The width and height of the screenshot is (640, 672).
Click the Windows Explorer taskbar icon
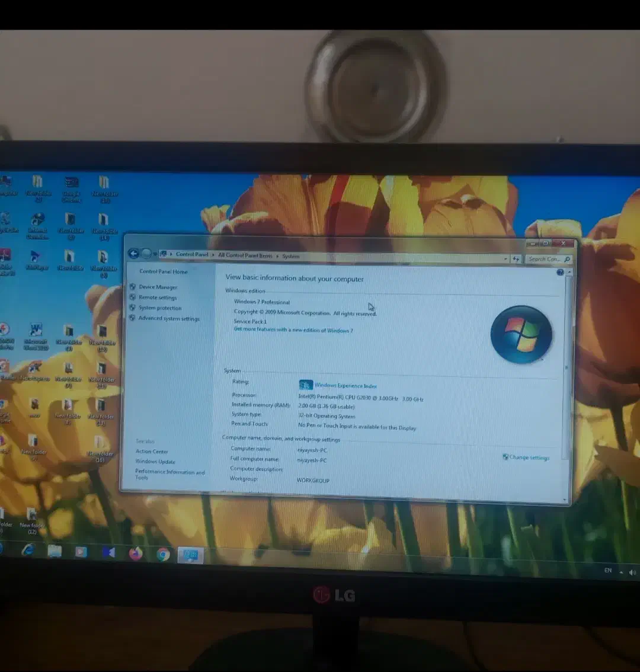coord(55,552)
